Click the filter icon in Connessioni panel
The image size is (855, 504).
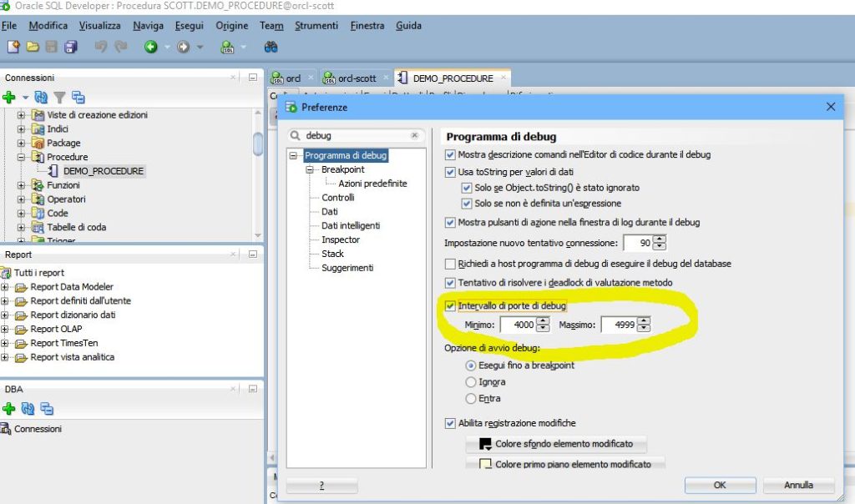[59, 98]
